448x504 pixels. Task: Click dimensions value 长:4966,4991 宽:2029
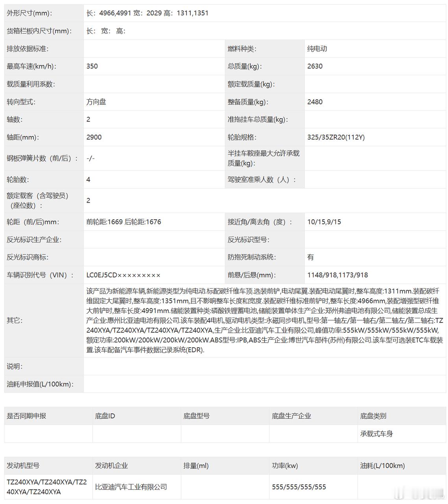pos(124,13)
